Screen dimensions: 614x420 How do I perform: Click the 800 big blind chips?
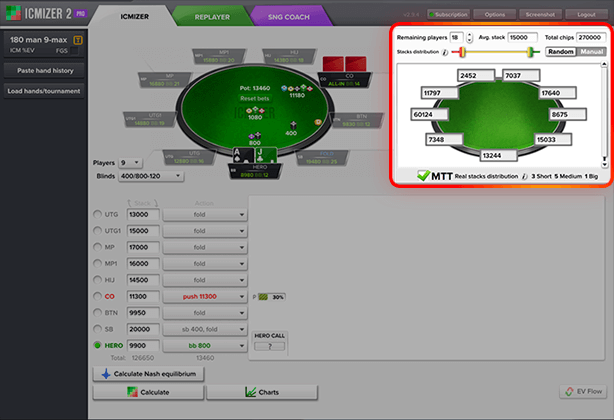tap(255, 136)
